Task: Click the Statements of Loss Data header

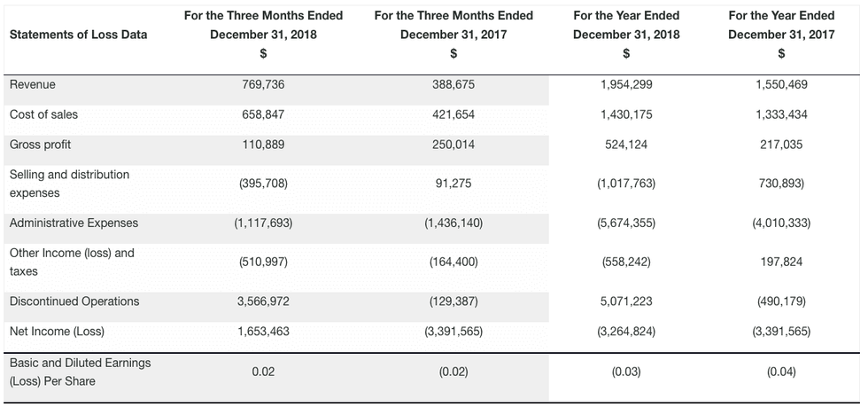Action: tap(78, 35)
